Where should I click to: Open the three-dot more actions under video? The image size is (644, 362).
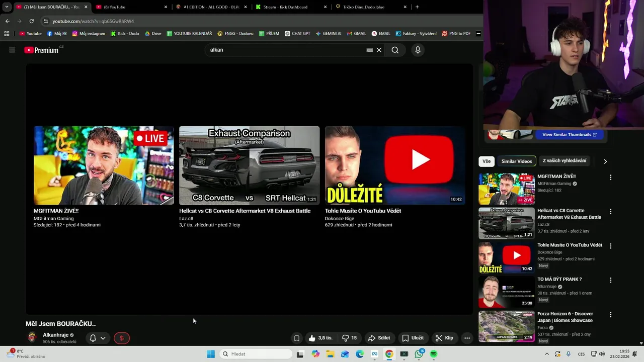[467, 338]
